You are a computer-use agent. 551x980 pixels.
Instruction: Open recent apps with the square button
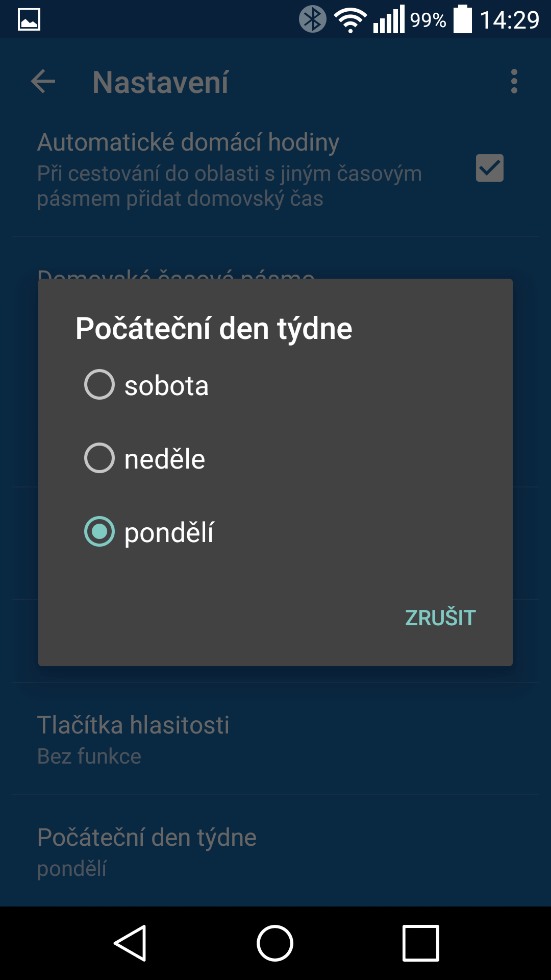click(x=420, y=943)
